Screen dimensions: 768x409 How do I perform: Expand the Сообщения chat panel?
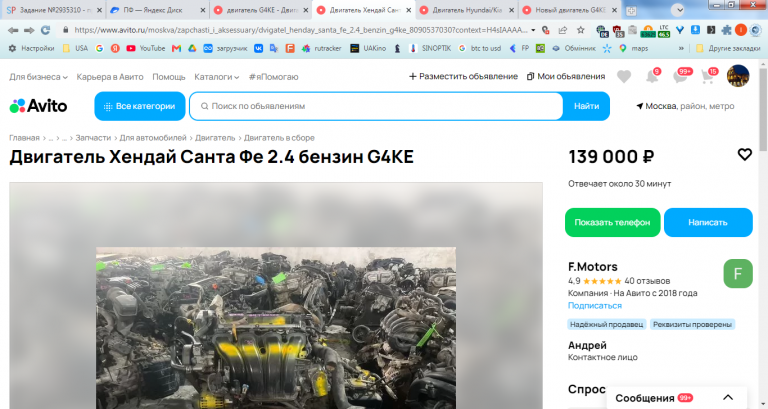(728, 397)
